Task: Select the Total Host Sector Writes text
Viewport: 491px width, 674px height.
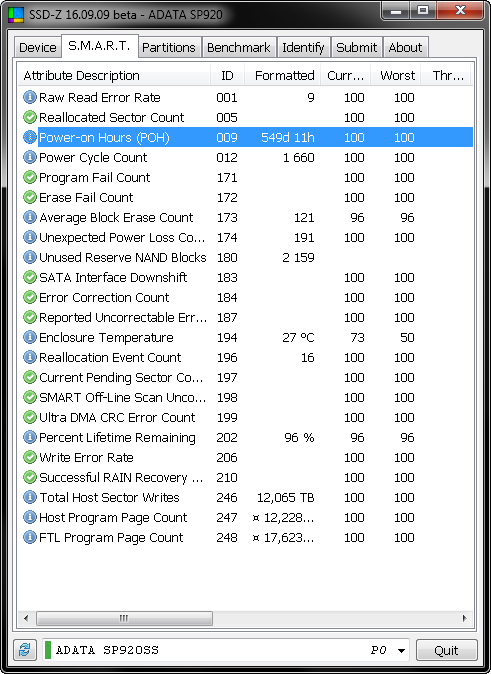Action: (x=109, y=498)
